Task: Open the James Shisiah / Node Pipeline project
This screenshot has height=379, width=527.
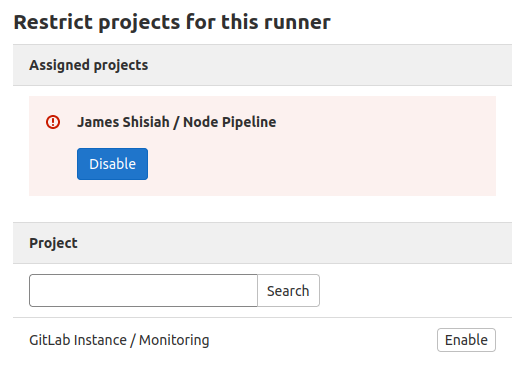Action: pos(176,122)
